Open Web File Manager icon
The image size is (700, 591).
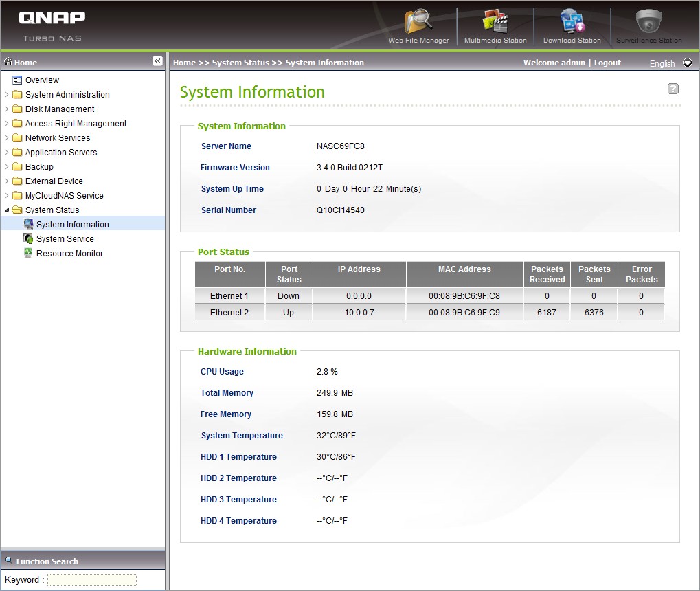click(418, 22)
